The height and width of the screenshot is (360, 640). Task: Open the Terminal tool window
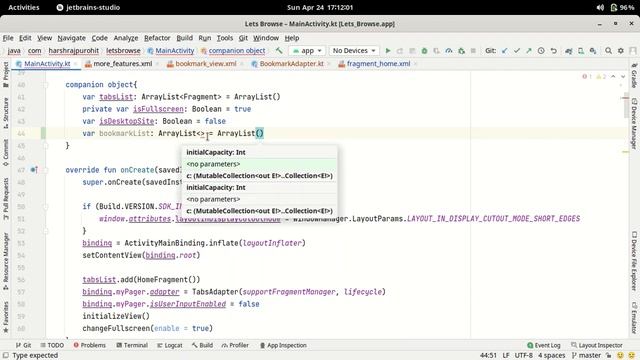132,345
